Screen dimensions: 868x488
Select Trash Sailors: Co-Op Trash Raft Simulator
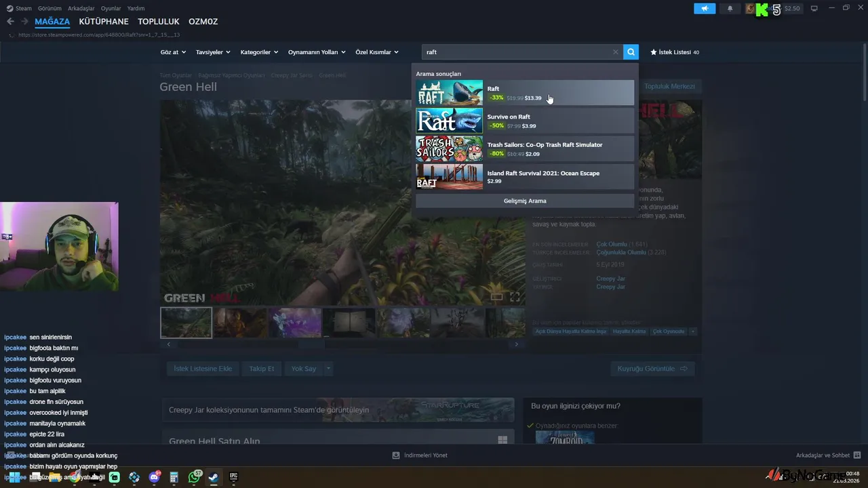[525, 149]
